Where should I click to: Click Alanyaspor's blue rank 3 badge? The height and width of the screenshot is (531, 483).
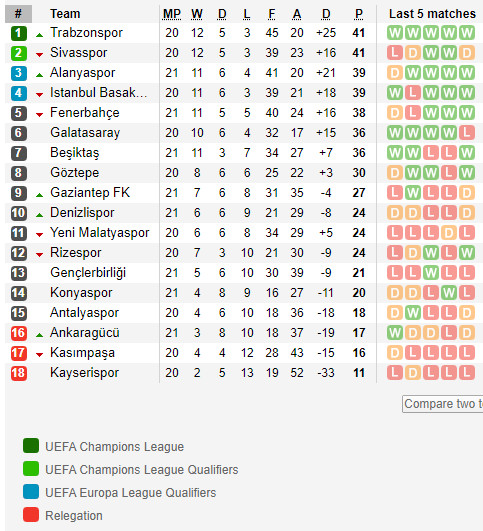tap(19, 73)
